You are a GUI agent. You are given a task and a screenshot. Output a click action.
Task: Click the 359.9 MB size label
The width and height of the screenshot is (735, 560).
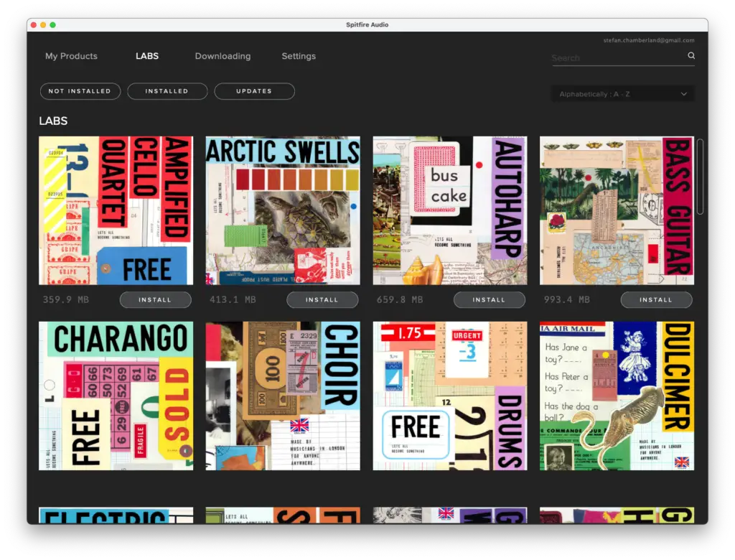pos(65,299)
